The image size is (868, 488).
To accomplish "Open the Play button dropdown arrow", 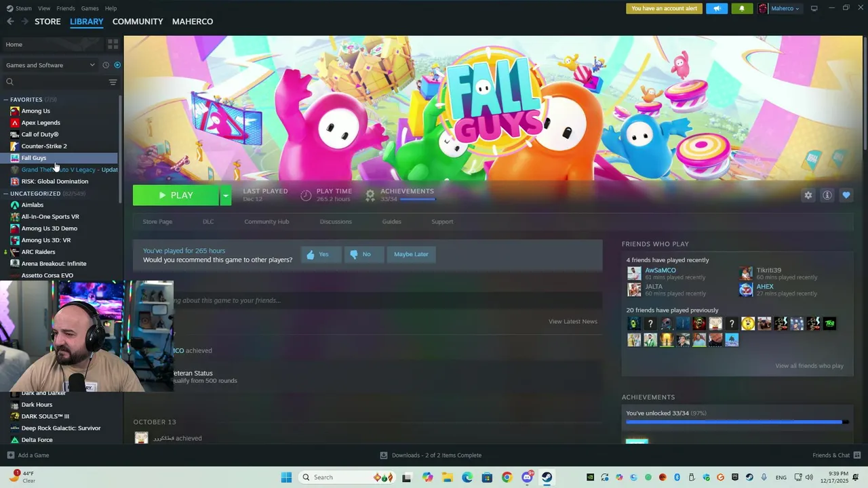I will point(225,195).
